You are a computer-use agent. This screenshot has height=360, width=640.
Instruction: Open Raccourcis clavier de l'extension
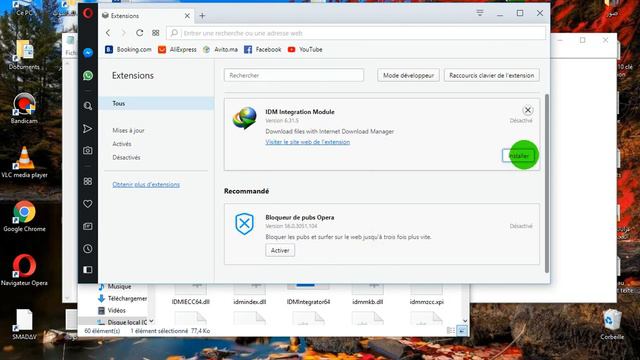click(491, 76)
